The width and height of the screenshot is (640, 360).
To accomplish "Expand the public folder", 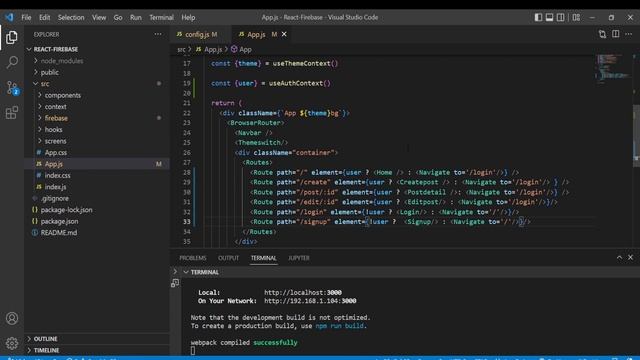I will [x=97, y=72].
